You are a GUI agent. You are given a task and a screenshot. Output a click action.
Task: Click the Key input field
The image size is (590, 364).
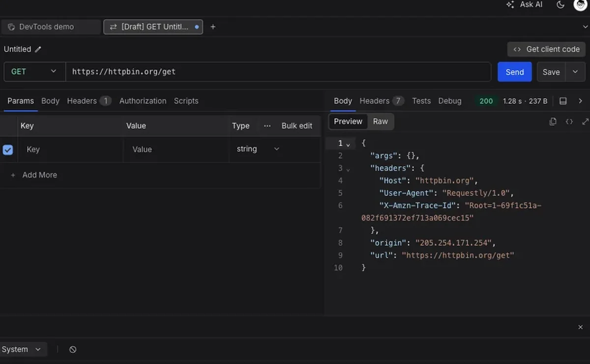[70, 149]
